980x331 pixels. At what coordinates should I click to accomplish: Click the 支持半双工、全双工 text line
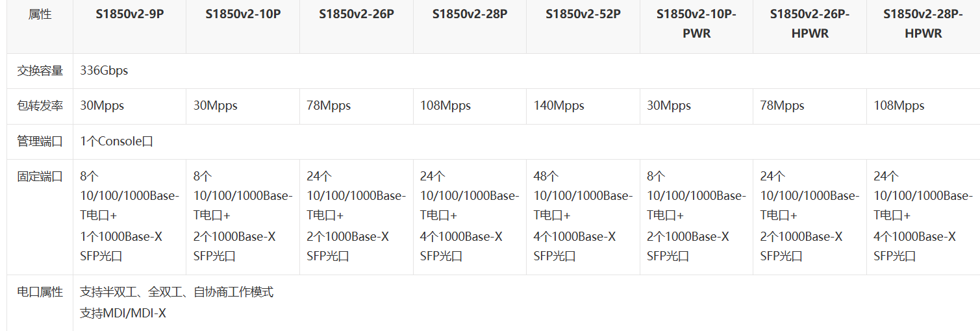pyautogui.click(x=177, y=292)
